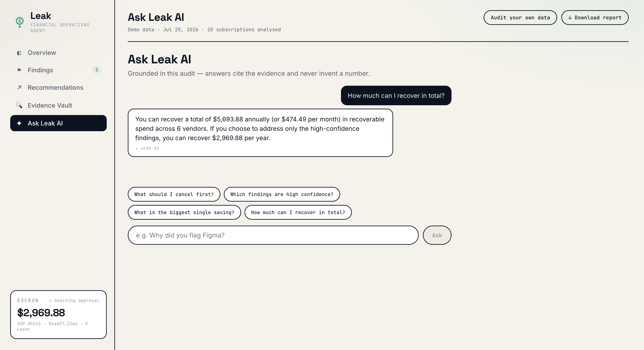Open the Escrow $2,969.88 status card
Image resolution: width=644 pixels, height=350 pixels.
tap(59, 314)
